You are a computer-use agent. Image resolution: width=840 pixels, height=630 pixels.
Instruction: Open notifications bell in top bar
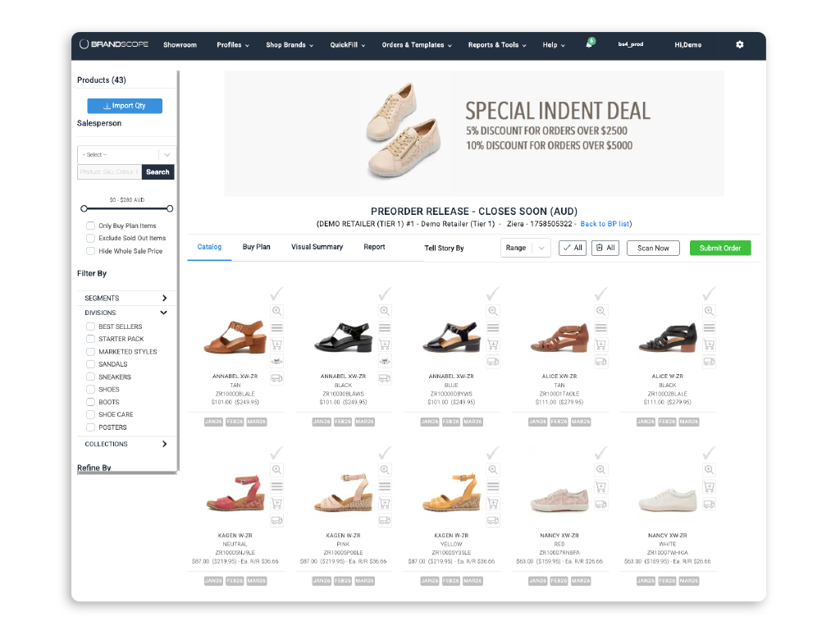(x=589, y=44)
